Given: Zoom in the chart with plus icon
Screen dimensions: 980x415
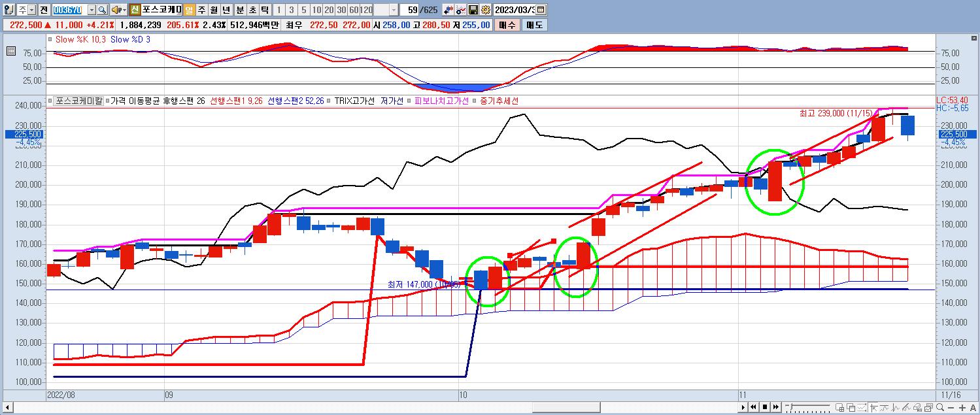Looking at the screenshot, I should 962,408.
